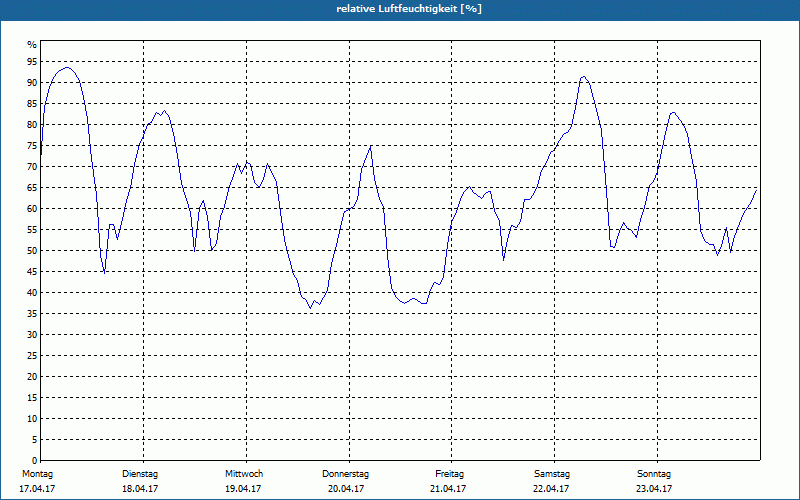Click the Monday humidity peak near 93%

67,67
